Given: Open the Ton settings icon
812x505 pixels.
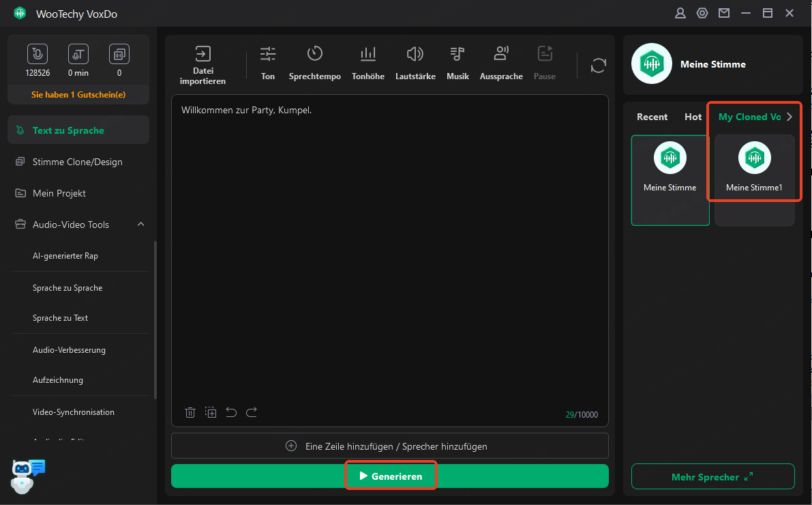Looking at the screenshot, I should [268, 55].
